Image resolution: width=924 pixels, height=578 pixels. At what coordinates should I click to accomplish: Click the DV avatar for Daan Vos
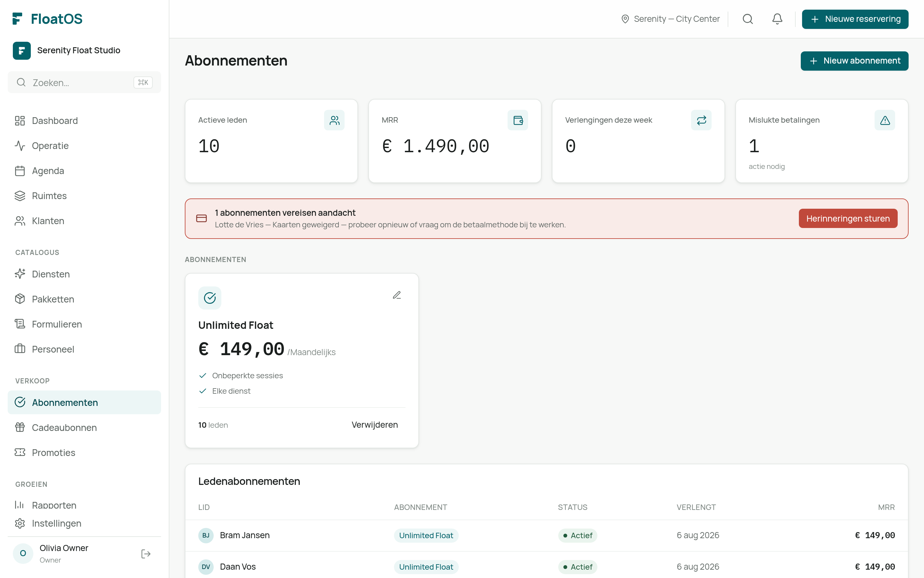coord(206,566)
